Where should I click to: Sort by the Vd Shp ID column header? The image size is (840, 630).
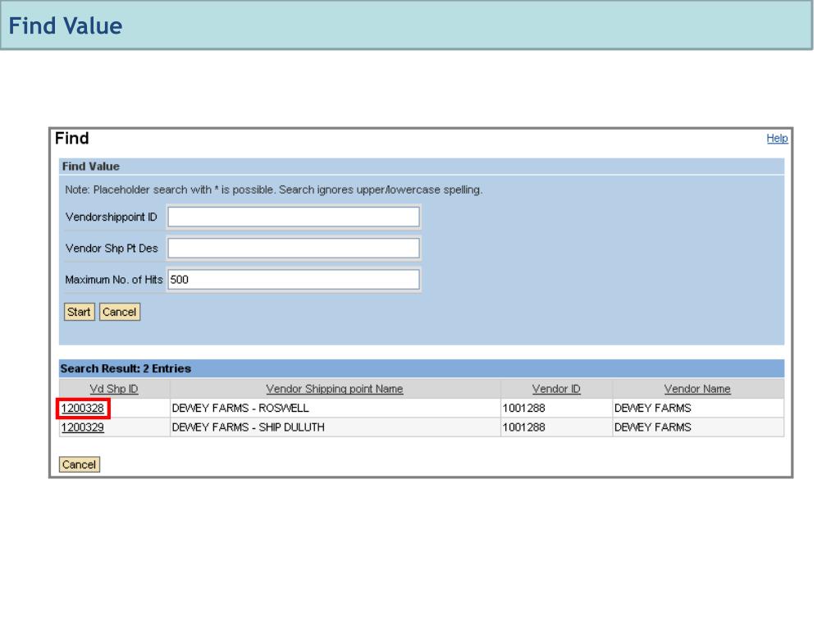coord(113,389)
